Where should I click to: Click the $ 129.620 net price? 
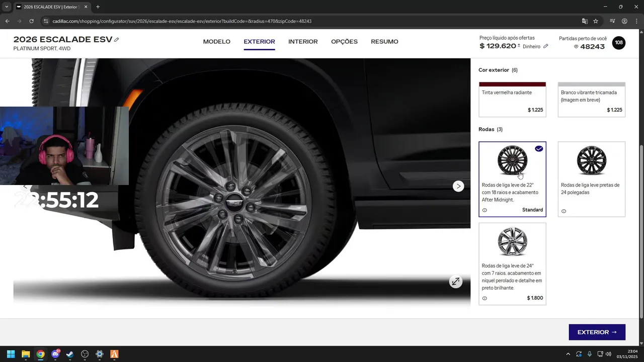(498, 46)
